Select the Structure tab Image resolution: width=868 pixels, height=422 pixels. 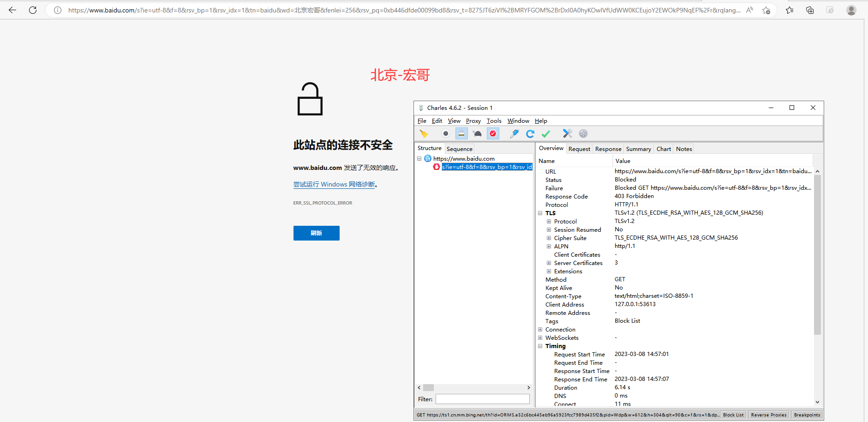point(429,148)
